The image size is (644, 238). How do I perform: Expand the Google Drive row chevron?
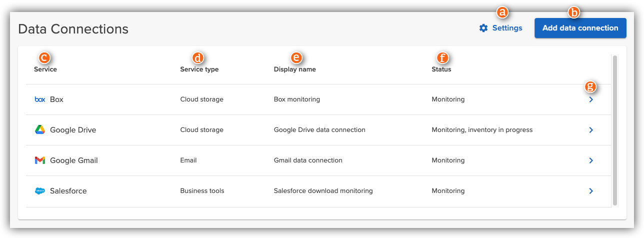(x=591, y=130)
